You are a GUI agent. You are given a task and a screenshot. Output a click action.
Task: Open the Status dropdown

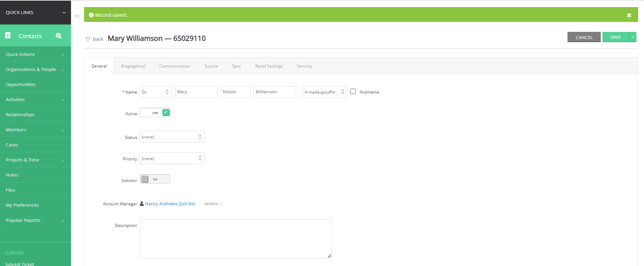pyautogui.click(x=172, y=137)
